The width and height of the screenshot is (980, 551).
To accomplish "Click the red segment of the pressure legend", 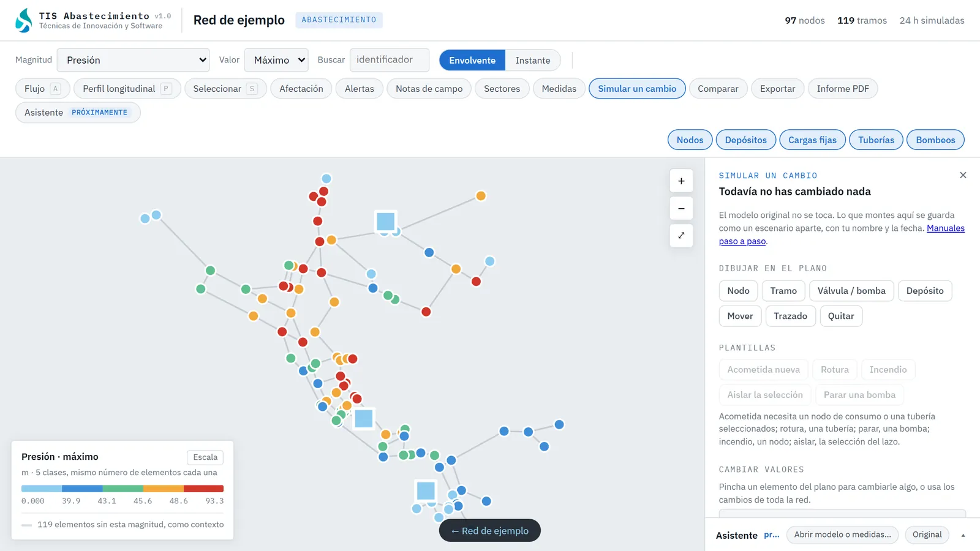I will pos(203,489).
